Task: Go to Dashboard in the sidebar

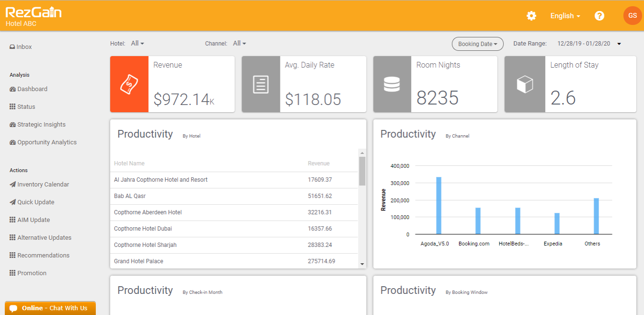Action: click(x=28, y=89)
